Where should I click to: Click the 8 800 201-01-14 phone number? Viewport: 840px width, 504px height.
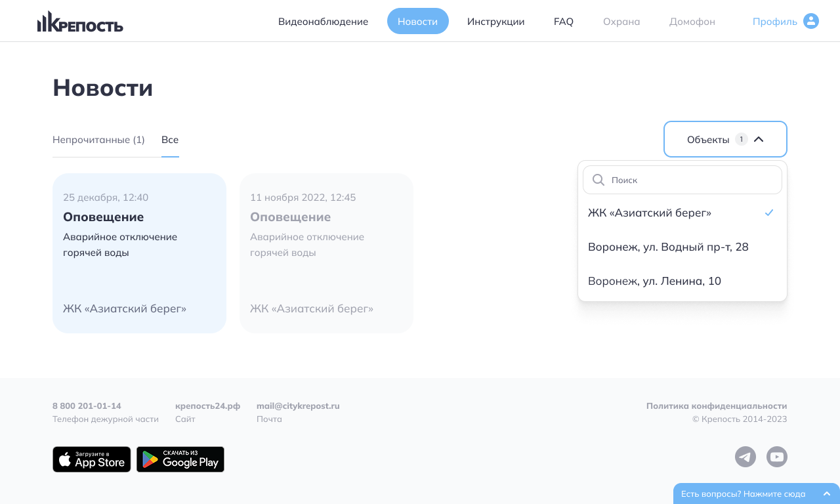87,406
